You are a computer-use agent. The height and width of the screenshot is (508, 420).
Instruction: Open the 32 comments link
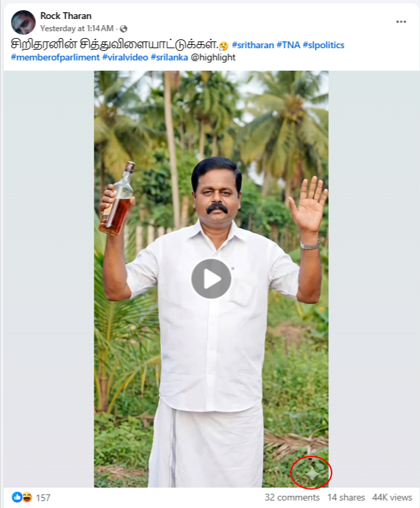292,497
